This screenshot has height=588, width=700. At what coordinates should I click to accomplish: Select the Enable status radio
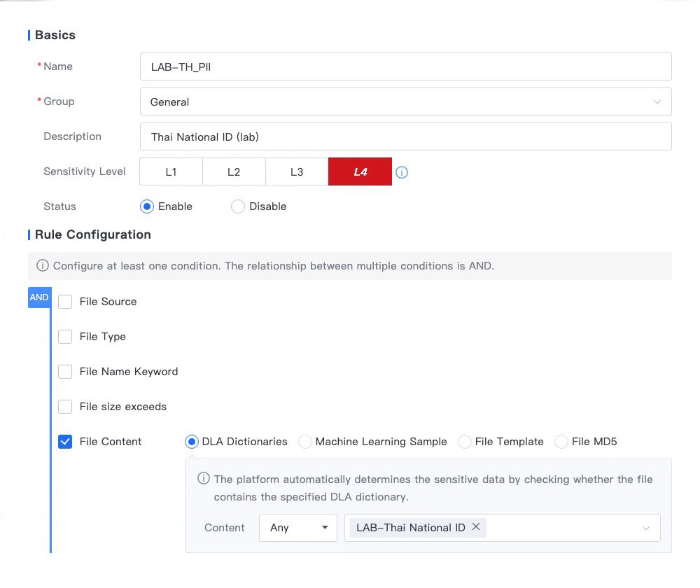(147, 206)
